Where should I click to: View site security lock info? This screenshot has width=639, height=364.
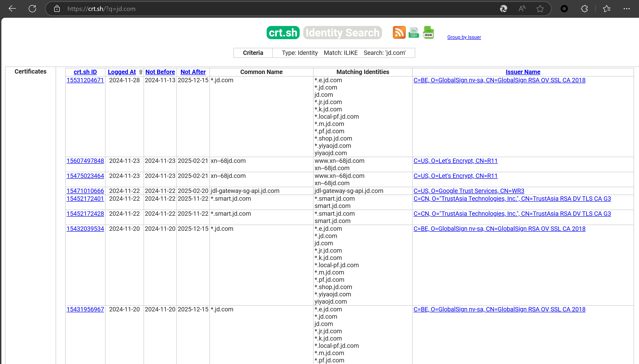click(57, 9)
